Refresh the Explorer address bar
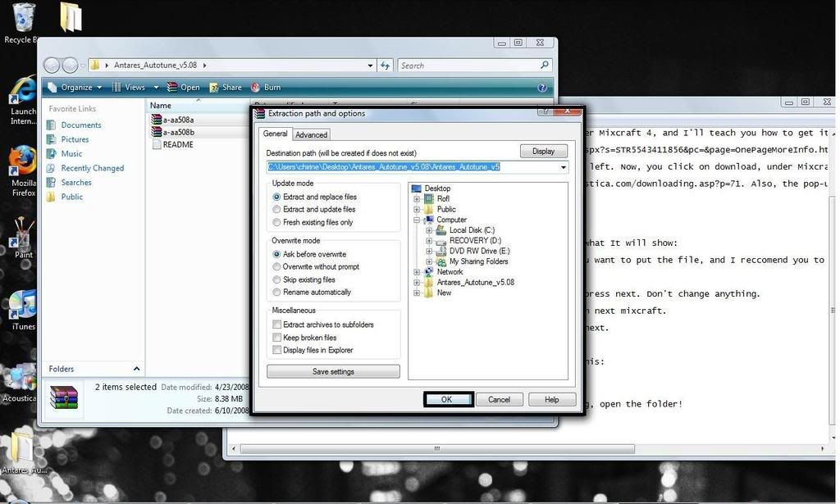 386,66
